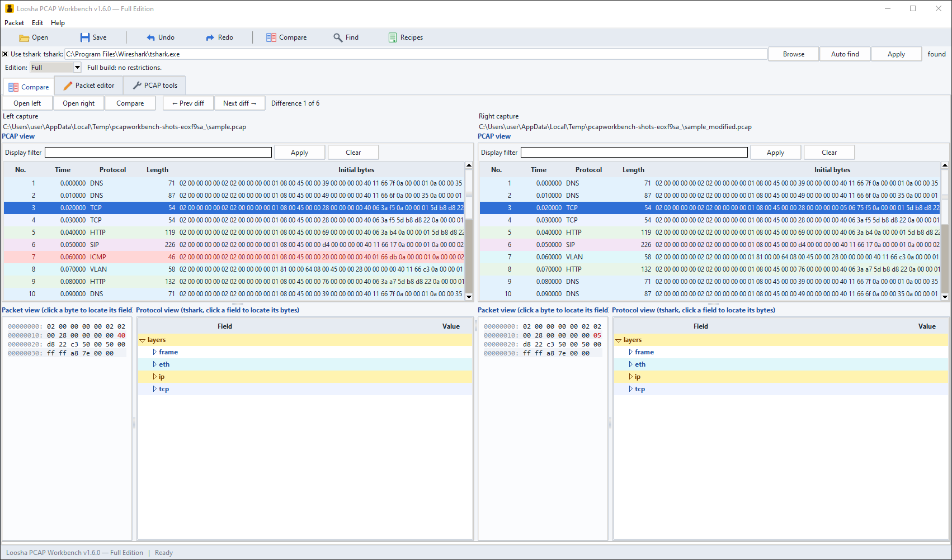952x560 pixels.
Task: Click the Open left button
Action: coord(27,103)
